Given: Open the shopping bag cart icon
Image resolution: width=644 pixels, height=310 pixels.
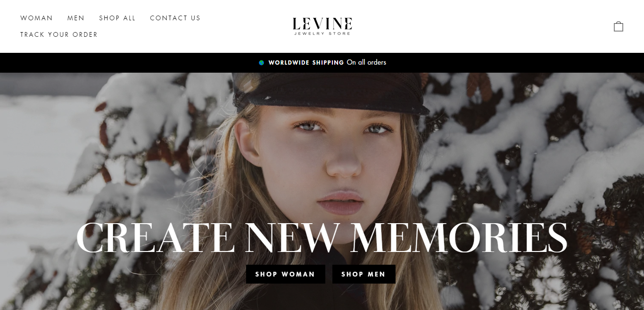Looking at the screenshot, I should [x=618, y=26].
